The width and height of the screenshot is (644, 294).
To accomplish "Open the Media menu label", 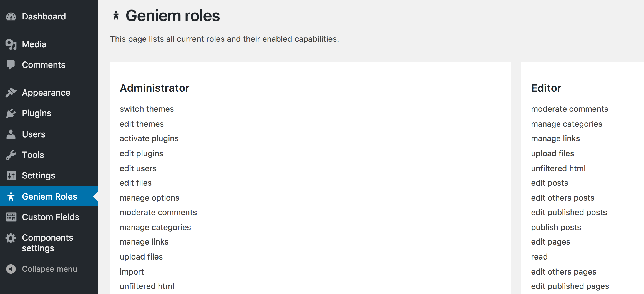I will pos(34,44).
